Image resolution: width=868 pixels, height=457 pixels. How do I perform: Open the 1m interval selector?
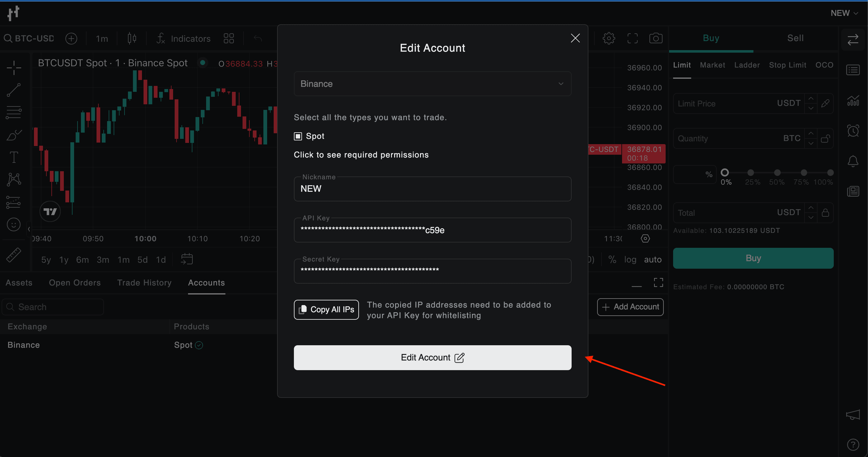[102, 38]
